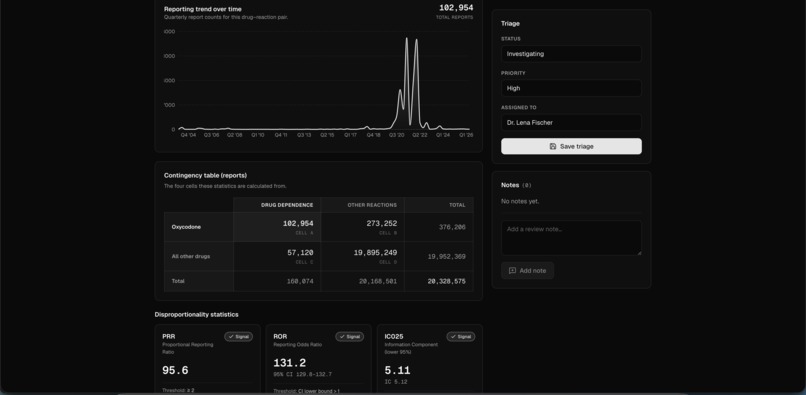
Task: Click the Save triage button
Action: tap(571, 146)
